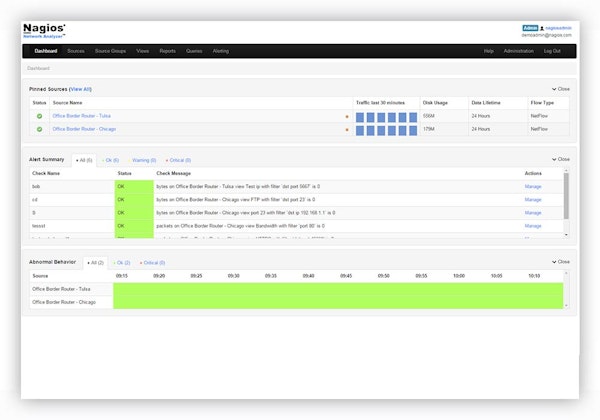
Task: Click View All in Pinned Sources
Action: click(x=80, y=89)
